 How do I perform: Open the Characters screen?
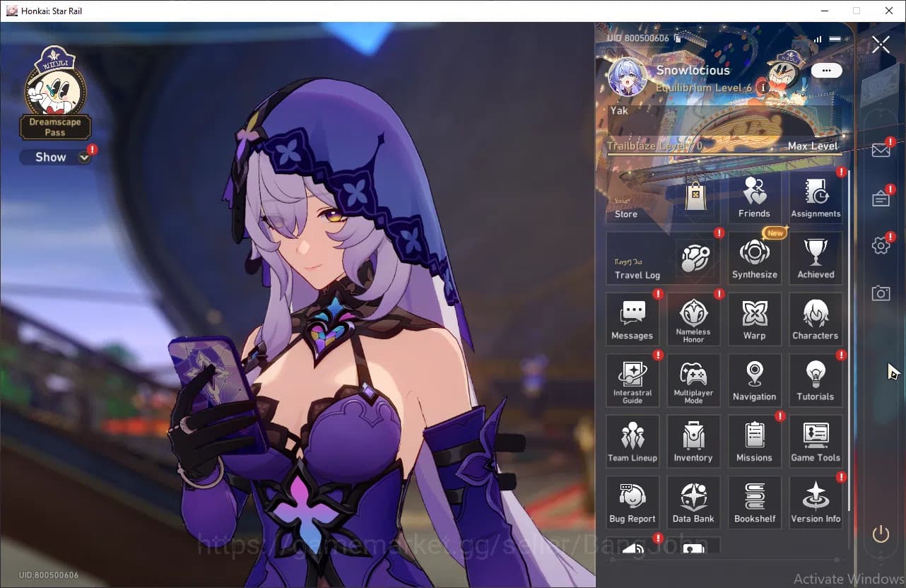coord(816,319)
